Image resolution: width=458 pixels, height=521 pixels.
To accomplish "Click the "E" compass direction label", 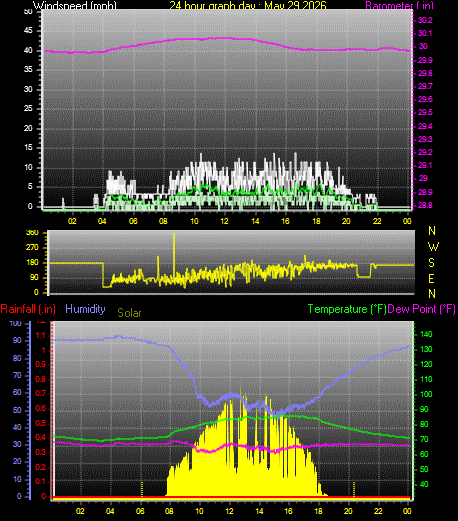I will point(431,278).
